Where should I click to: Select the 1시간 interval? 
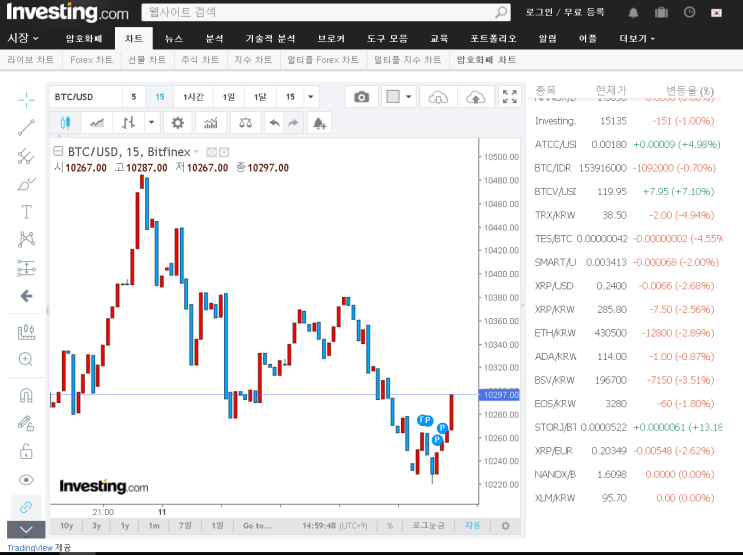coord(193,97)
